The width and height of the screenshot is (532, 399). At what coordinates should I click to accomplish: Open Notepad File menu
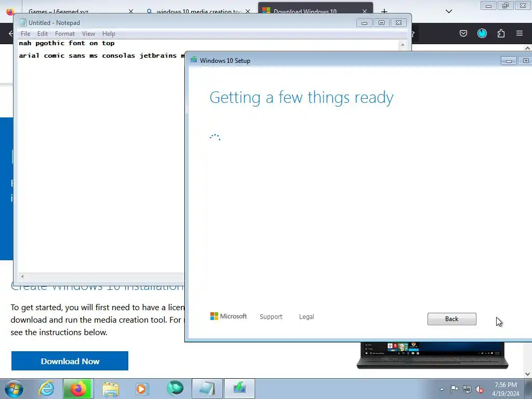click(25, 34)
